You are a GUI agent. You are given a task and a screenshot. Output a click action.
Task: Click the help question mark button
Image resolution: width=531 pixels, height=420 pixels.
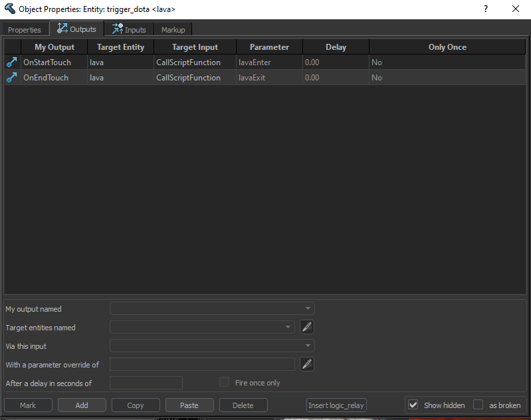pos(485,9)
